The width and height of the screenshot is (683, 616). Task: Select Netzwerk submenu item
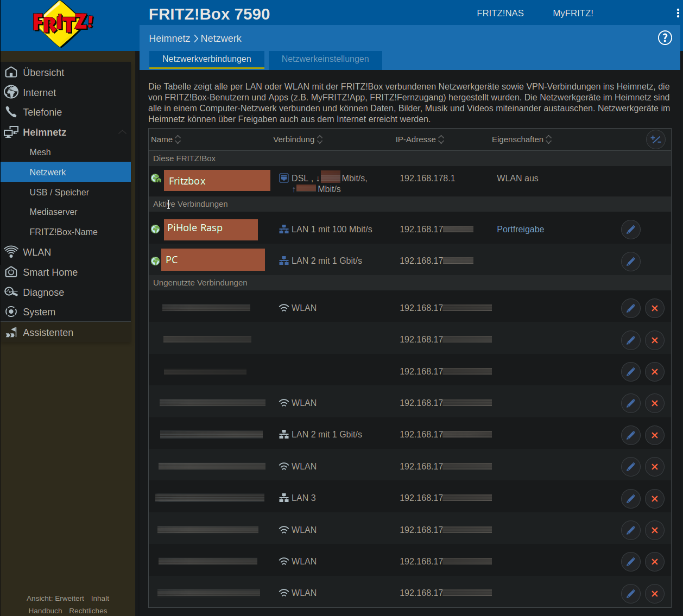[x=66, y=172]
